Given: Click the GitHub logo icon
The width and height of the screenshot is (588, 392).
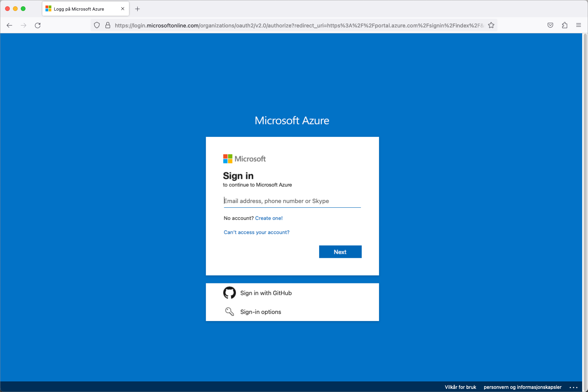Looking at the screenshot, I should click(x=229, y=292).
